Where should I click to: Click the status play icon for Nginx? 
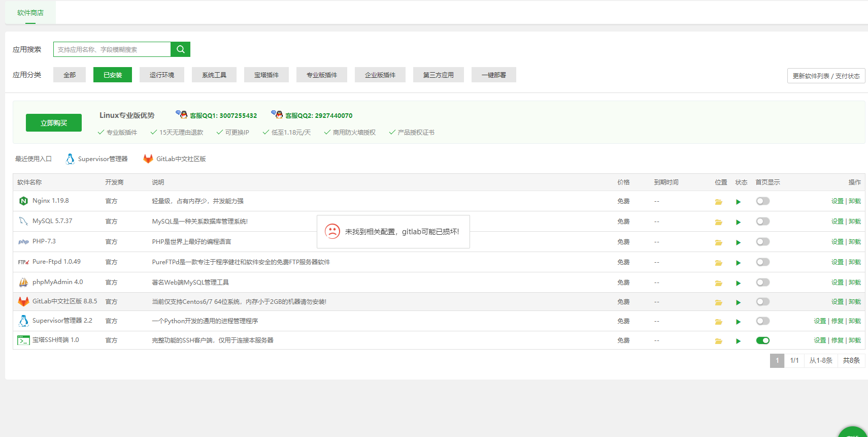click(x=738, y=202)
